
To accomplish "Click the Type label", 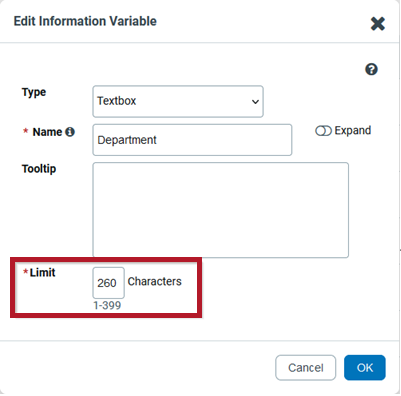I will [x=34, y=92].
